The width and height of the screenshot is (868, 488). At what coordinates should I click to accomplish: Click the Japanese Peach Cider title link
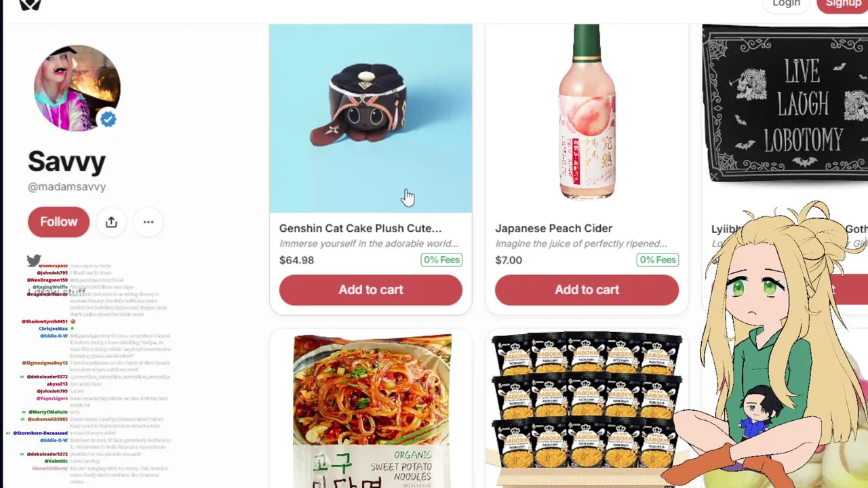pyautogui.click(x=553, y=228)
